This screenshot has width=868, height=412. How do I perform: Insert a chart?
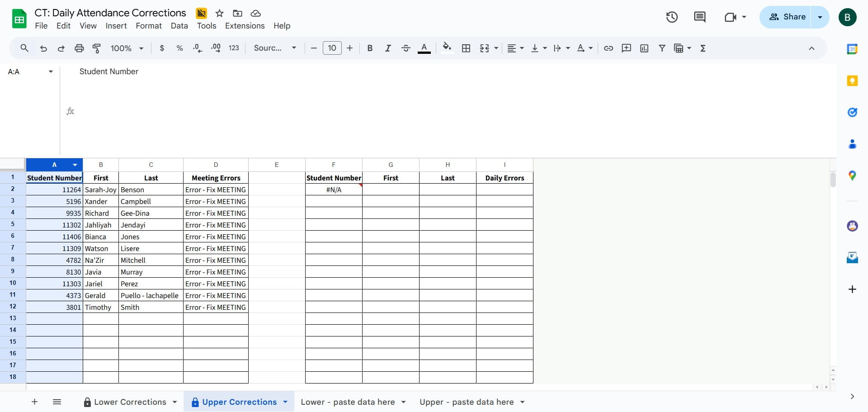point(644,48)
